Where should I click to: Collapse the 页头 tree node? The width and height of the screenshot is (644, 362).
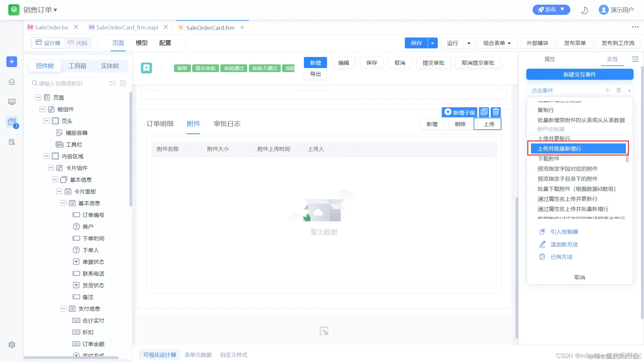47,121
